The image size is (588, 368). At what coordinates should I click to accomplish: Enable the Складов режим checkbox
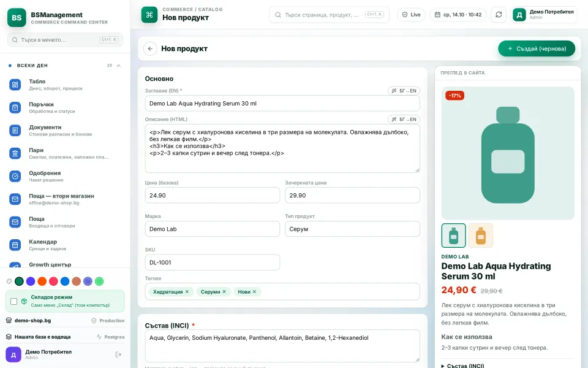pos(14,301)
